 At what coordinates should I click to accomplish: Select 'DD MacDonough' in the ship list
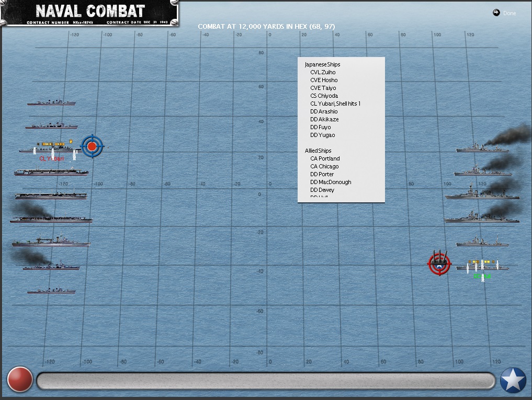tap(331, 182)
